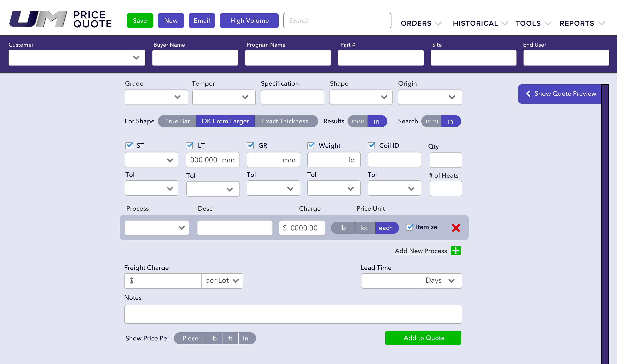Open the TOOLS menu
Image resolution: width=617 pixels, height=364 pixels.
534,23
